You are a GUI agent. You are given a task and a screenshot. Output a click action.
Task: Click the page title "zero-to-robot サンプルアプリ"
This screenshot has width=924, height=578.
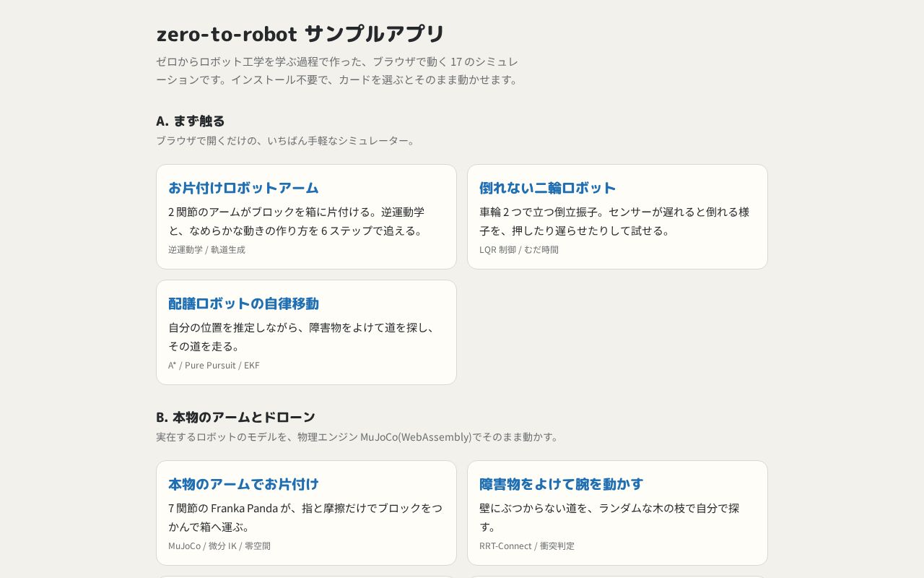(300, 34)
